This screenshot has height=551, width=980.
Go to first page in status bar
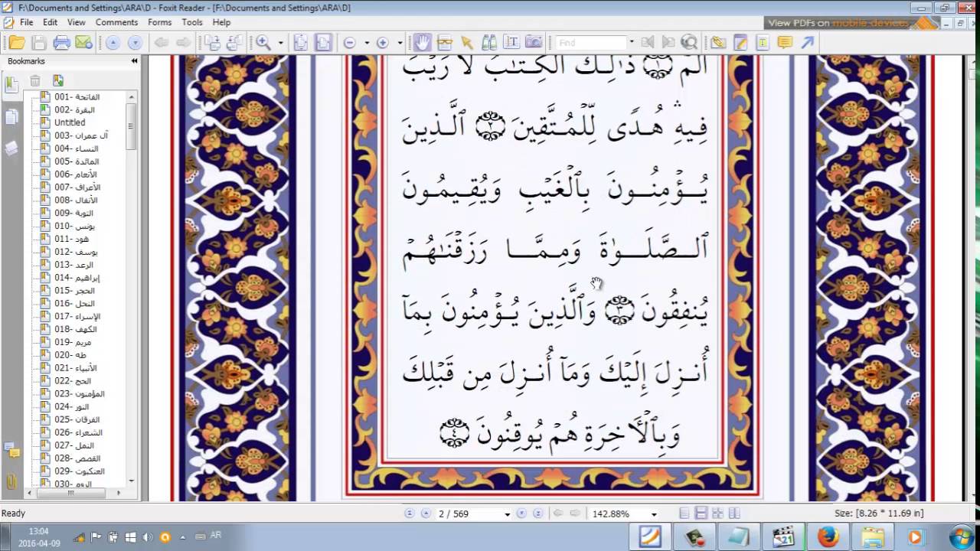point(409,514)
